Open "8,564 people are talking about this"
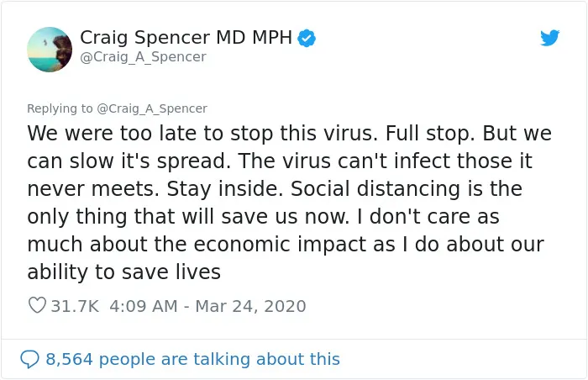The height and width of the screenshot is (380, 588). [x=192, y=359]
